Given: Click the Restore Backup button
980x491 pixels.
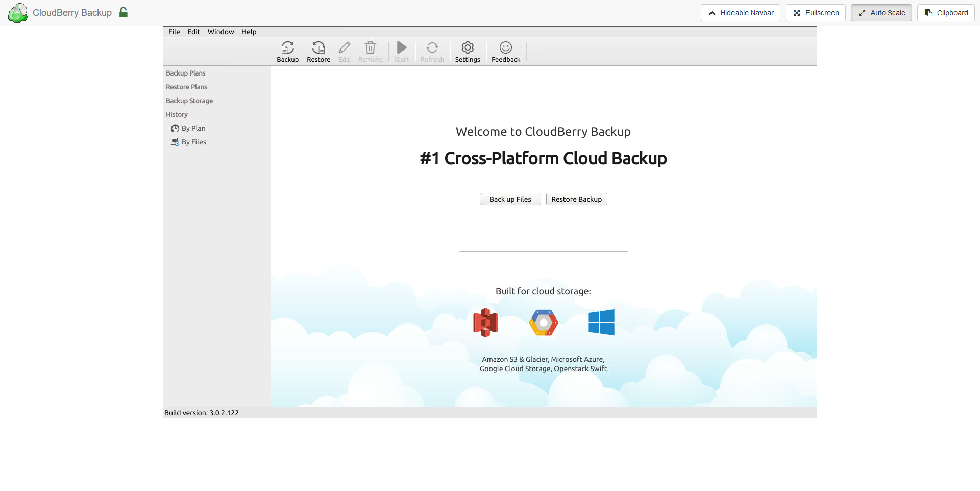Looking at the screenshot, I should tap(577, 199).
